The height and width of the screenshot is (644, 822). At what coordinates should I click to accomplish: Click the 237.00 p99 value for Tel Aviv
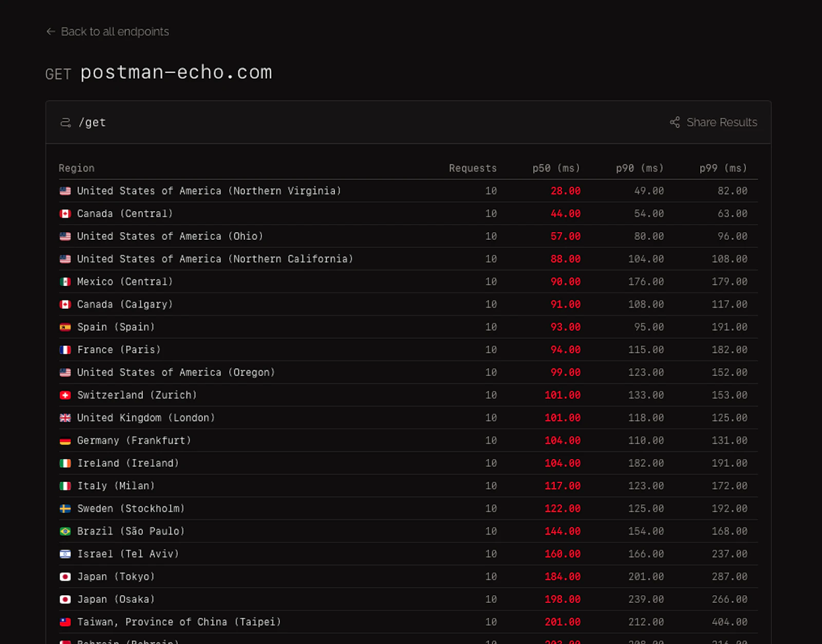(730, 554)
